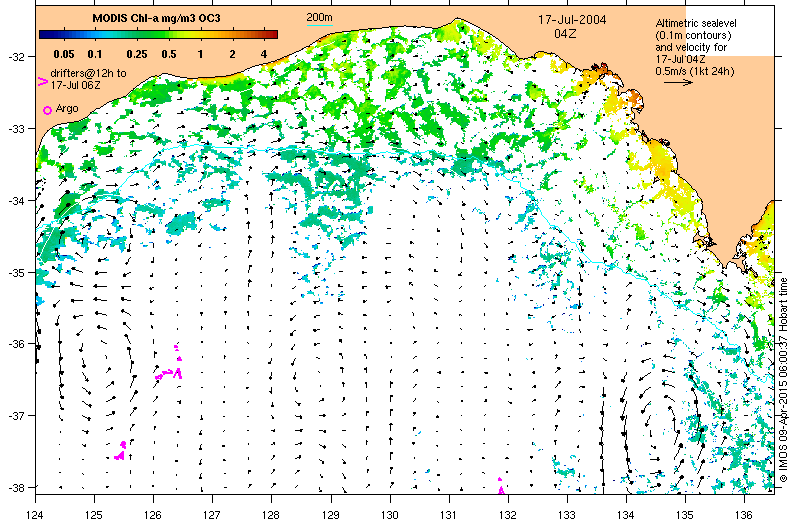Image resolution: width=800 pixels, height=520 pixels.
Task: Click the 0.5m/s (1kt 24h) label
Action: pyautogui.click(x=695, y=71)
